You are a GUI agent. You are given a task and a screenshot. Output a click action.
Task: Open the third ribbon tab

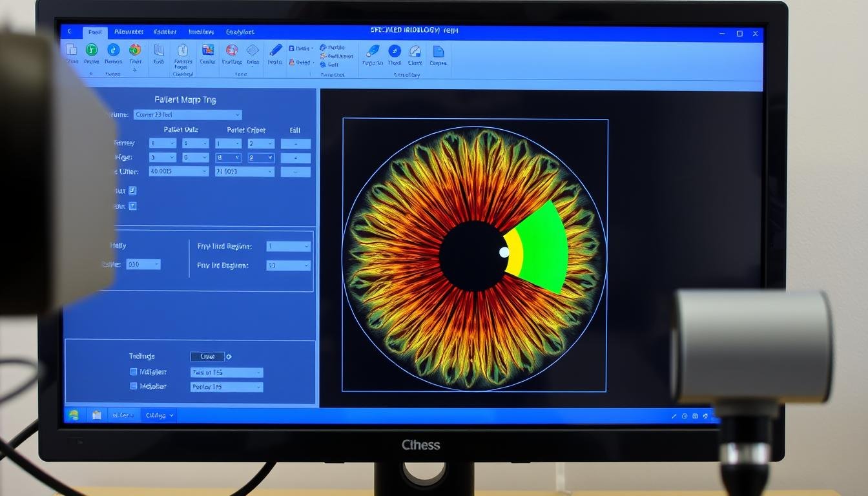pyautogui.click(x=165, y=32)
